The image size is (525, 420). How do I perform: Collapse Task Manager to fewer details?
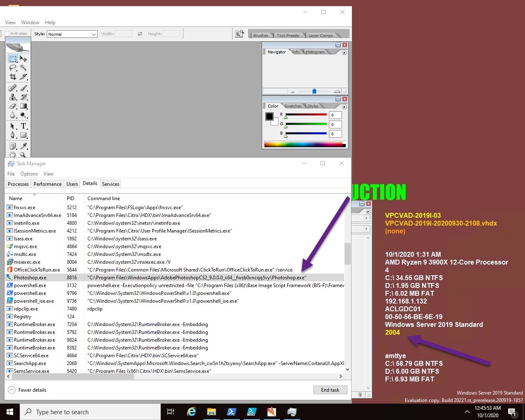(27, 390)
